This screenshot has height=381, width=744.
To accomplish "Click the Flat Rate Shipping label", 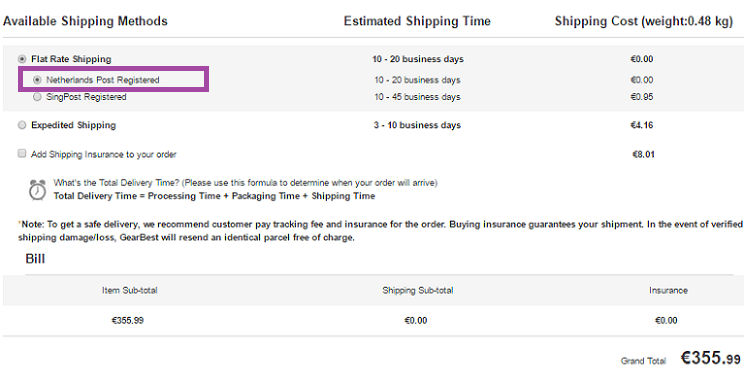I will click(71, 59).
